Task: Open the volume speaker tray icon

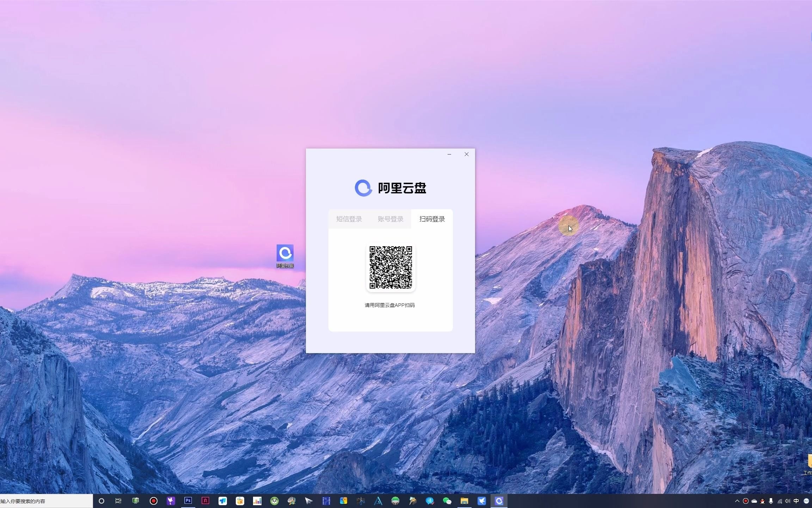Action: tap(788, 501)
